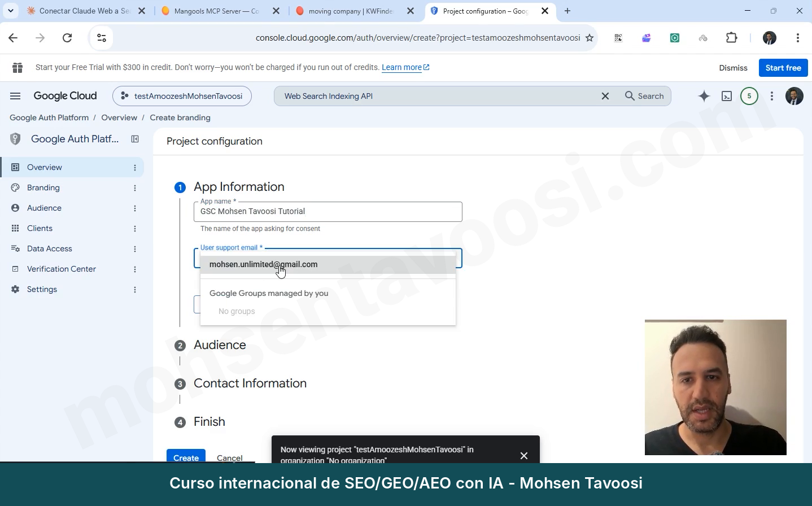Viewport: 812px width, 506px height.
Task: Click the browser address bar URL
Action: pyautogui.click(x=418, y=38)
